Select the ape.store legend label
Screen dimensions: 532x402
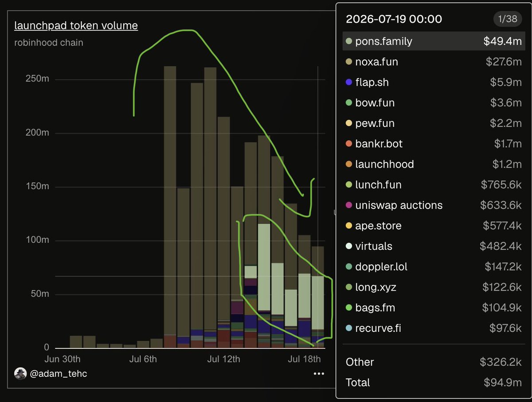[x=379, y=225]
